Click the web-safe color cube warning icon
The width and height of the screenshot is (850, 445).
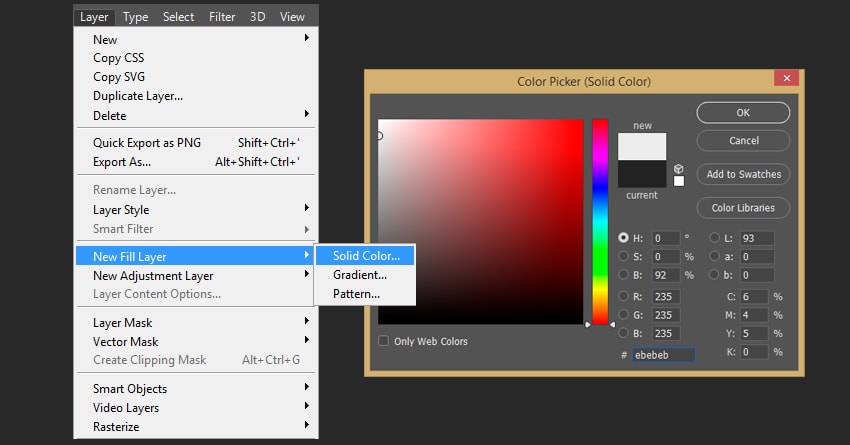[x=679, y=168]
